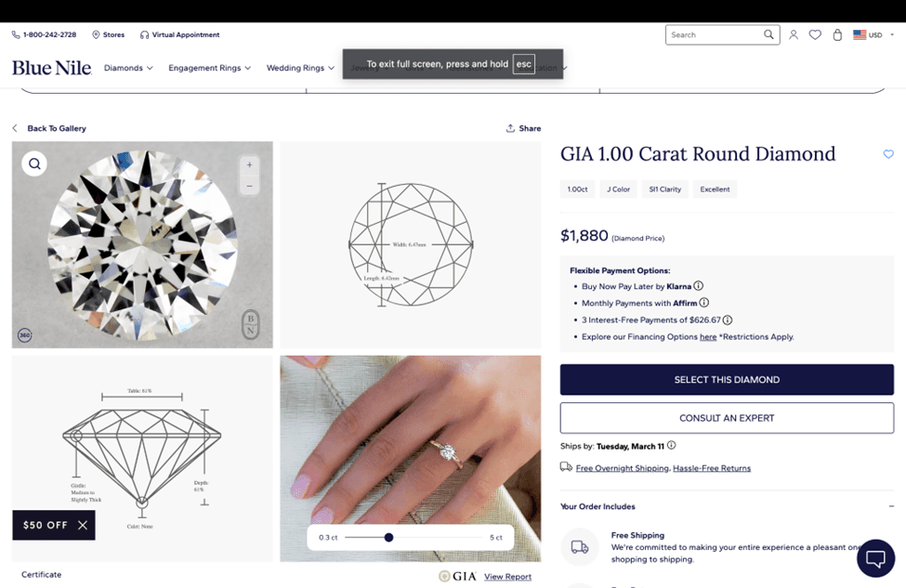Click the carat size slider handle

(388, 537)
